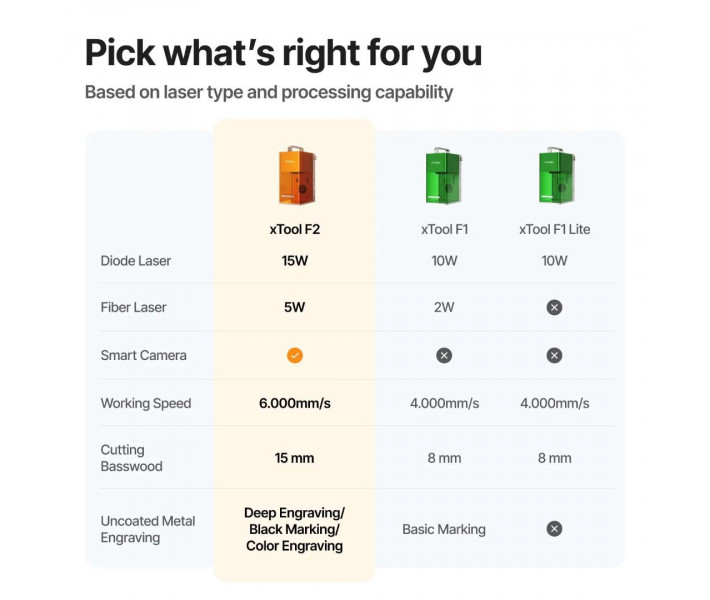The width and height of the screenshot is (710, 600).
Task: Click the green xTool F1 machine image
Action: coord(444,176)
